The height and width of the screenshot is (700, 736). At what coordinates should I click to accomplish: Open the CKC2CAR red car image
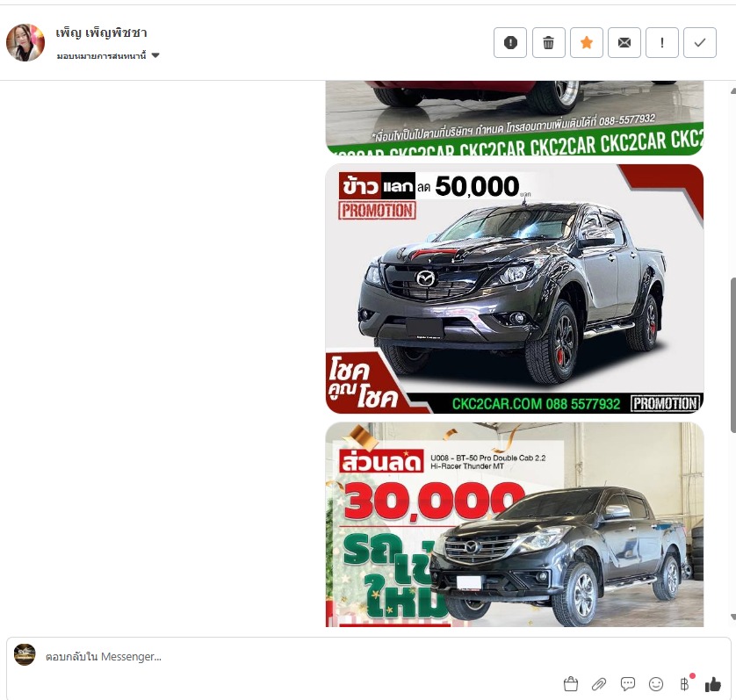click(x=515, y=118)
